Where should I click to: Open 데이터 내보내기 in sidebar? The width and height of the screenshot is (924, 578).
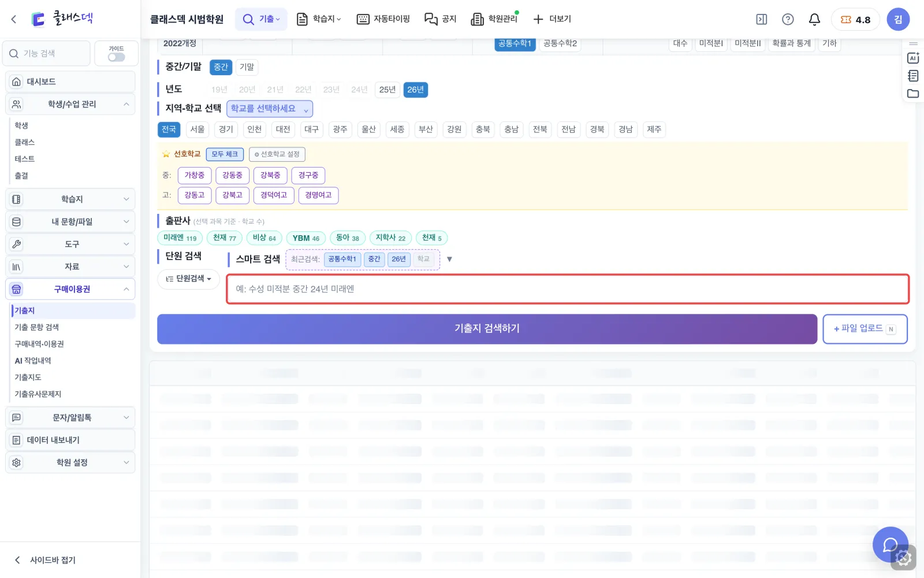click(x=70, y=440)
